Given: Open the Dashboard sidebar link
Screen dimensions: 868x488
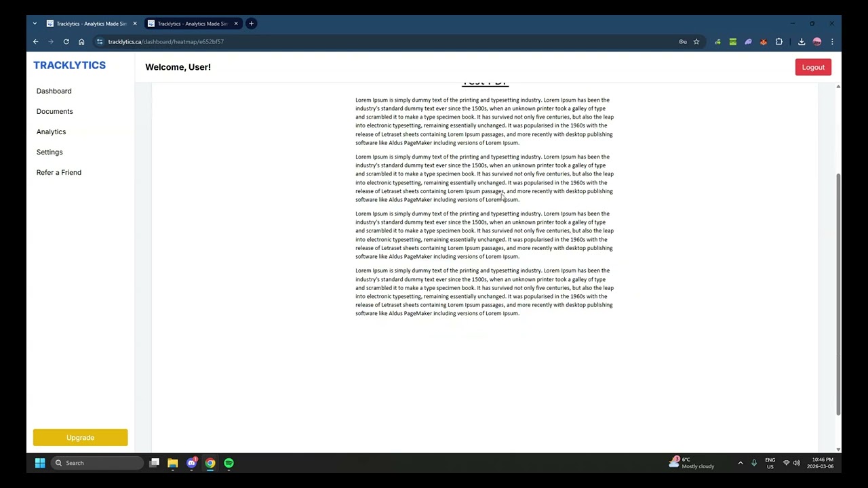Looking at the screenshot, I should (x=54, y=91).
